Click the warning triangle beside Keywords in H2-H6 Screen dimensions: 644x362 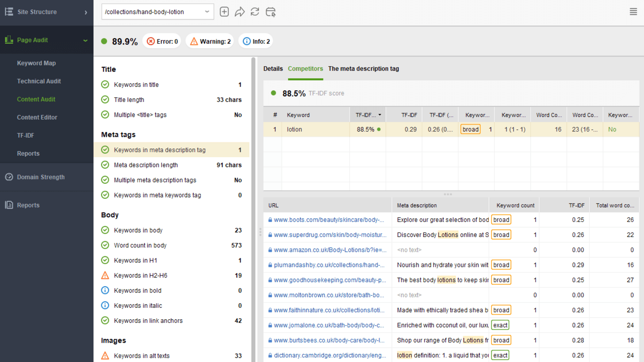tap(105, 275)
